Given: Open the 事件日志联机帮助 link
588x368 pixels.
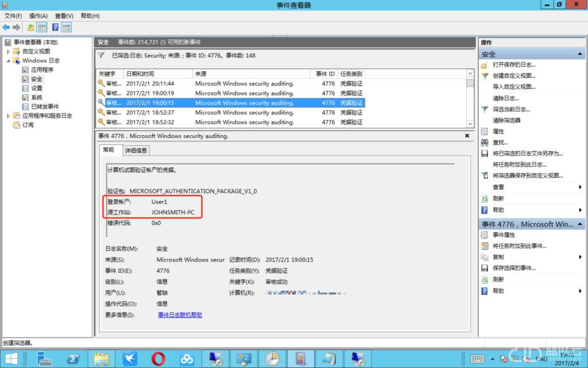Looking at the screenshot, I should pos(180,315).
